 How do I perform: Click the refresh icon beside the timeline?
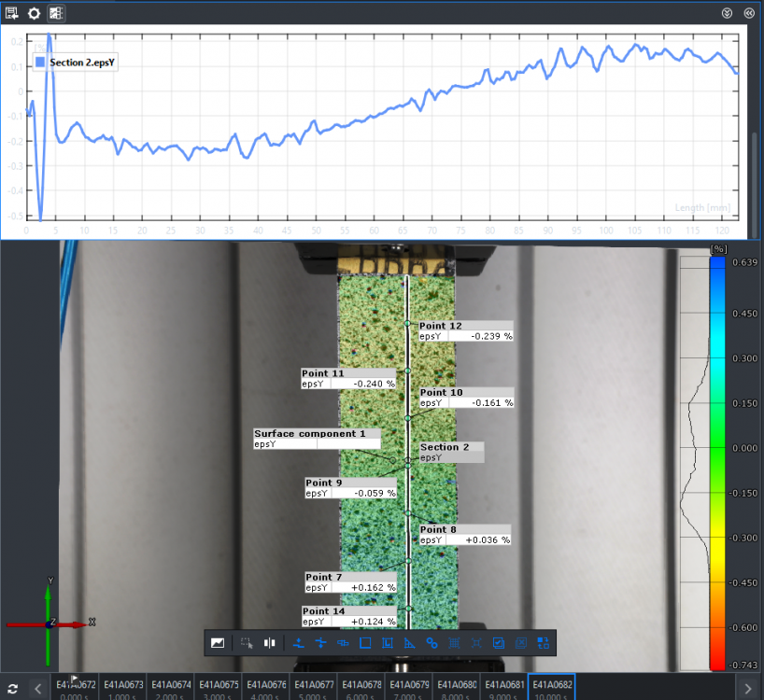pyautogui.click(x=13, y=689)
